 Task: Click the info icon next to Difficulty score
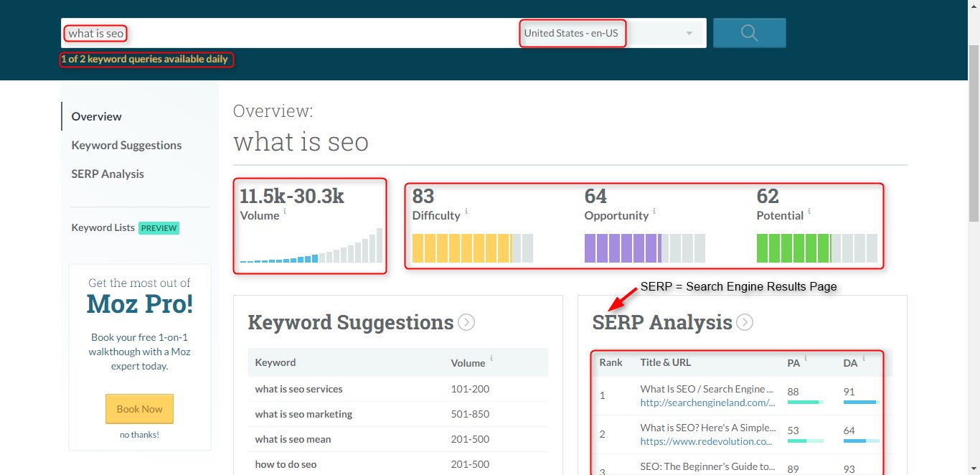(467, 212)
